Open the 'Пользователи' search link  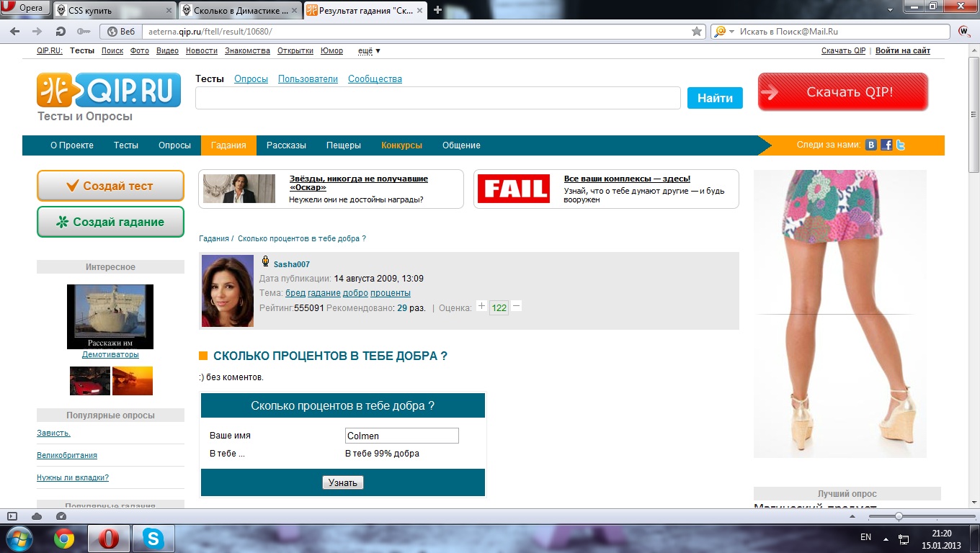308,78
